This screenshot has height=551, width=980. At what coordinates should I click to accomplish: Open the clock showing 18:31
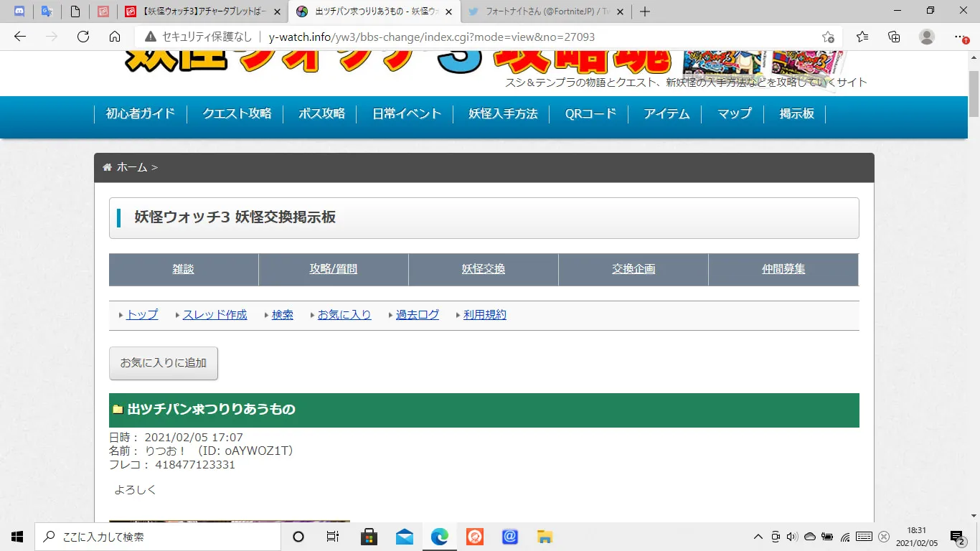916,537
